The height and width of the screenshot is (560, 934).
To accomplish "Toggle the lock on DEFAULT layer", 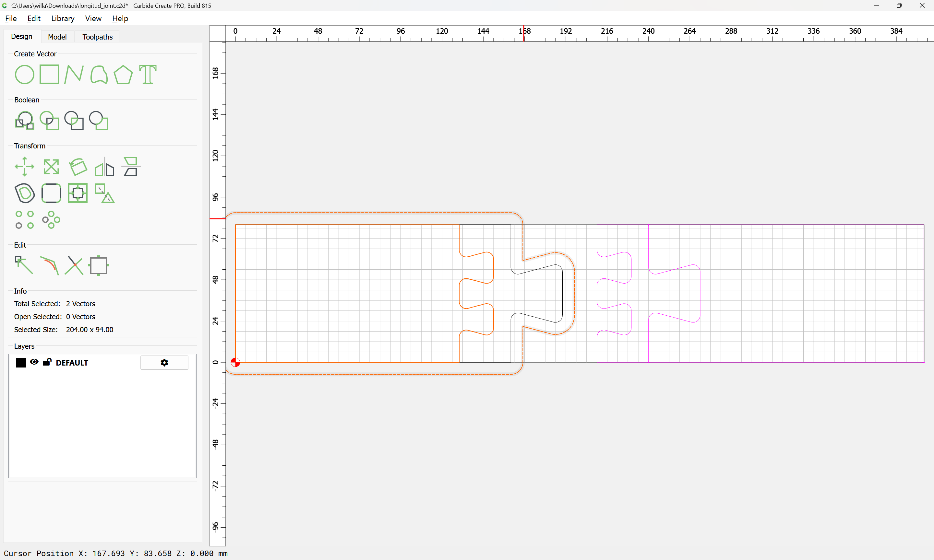I will click(47, 362).
